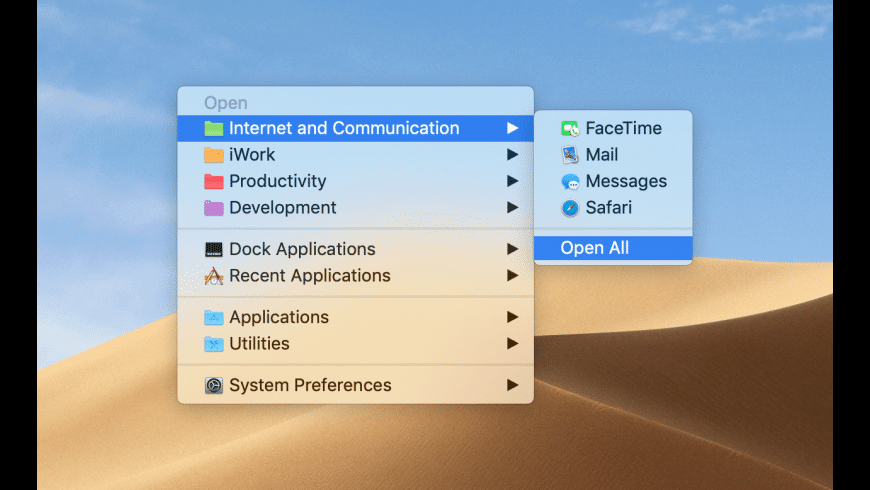
Task: Open the Utilities menu entry
Action: (x=356, y=343)
